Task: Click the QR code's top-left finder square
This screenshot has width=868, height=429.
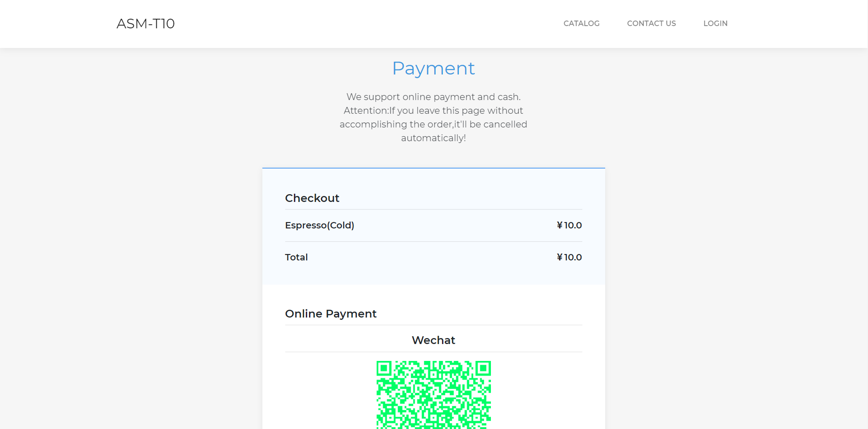Action: click(x=384, y=368)
